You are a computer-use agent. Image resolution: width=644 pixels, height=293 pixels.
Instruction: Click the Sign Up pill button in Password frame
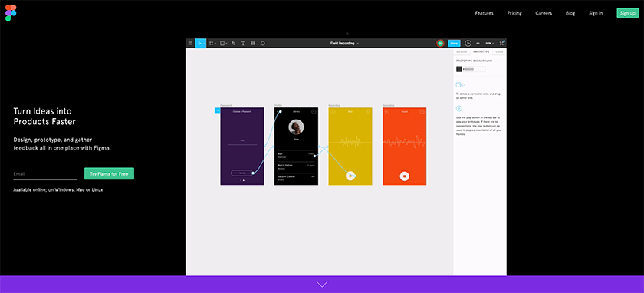point(242,173)
